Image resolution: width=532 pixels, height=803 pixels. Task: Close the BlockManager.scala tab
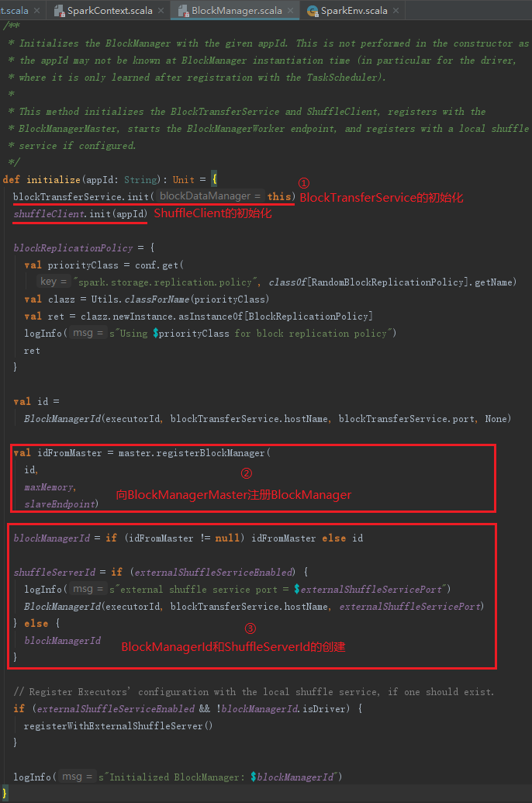pyautogui.click(x=291, y=10)
